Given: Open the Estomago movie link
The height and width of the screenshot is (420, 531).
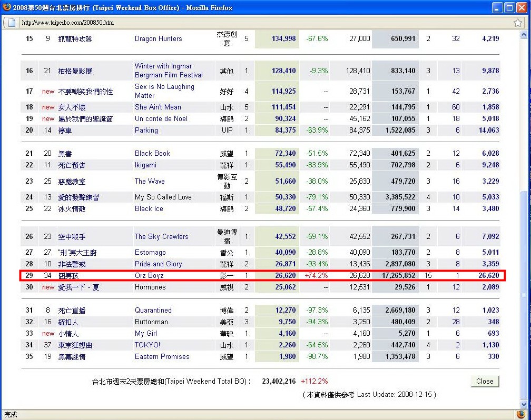Looking at the screenshot, I should click(150, 252).
